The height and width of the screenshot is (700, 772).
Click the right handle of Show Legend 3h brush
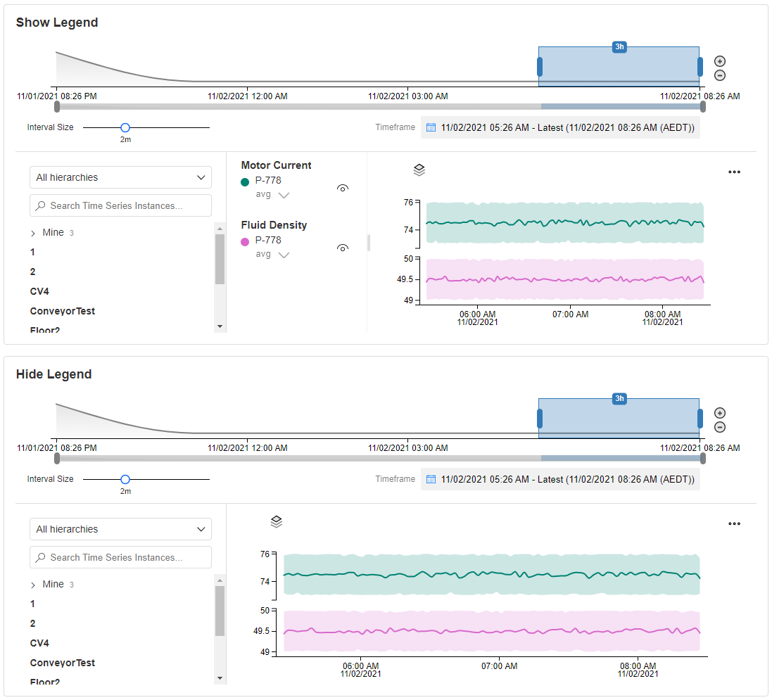click(x=700, y=67)
